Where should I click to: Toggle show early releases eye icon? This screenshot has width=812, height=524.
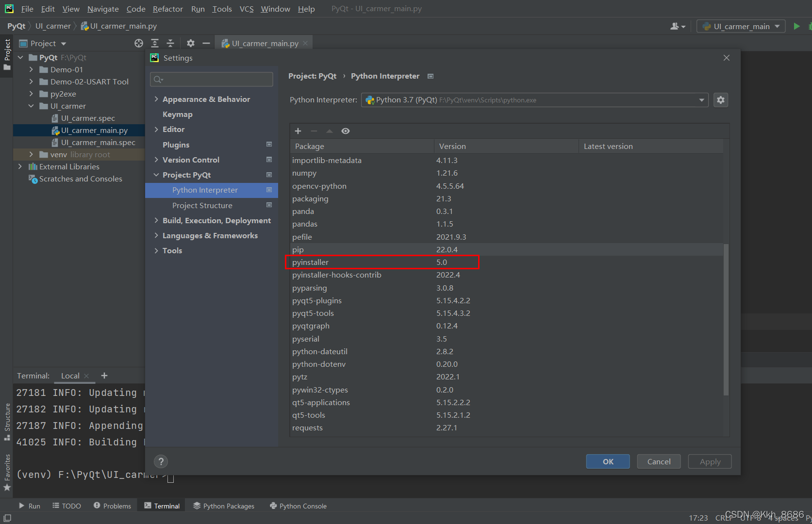[346, 131]
